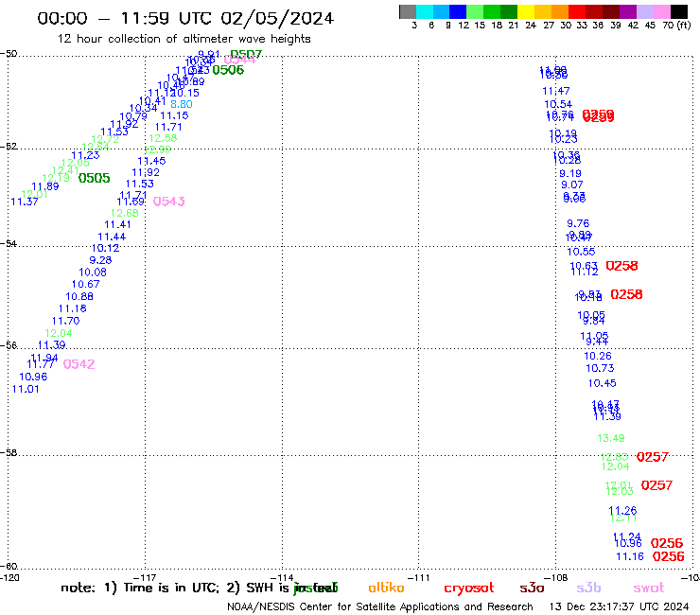This screenshot has width=700, height=615.
Task: Pick the cyan swatch next to the gray one
Action: tap(425, 11)
